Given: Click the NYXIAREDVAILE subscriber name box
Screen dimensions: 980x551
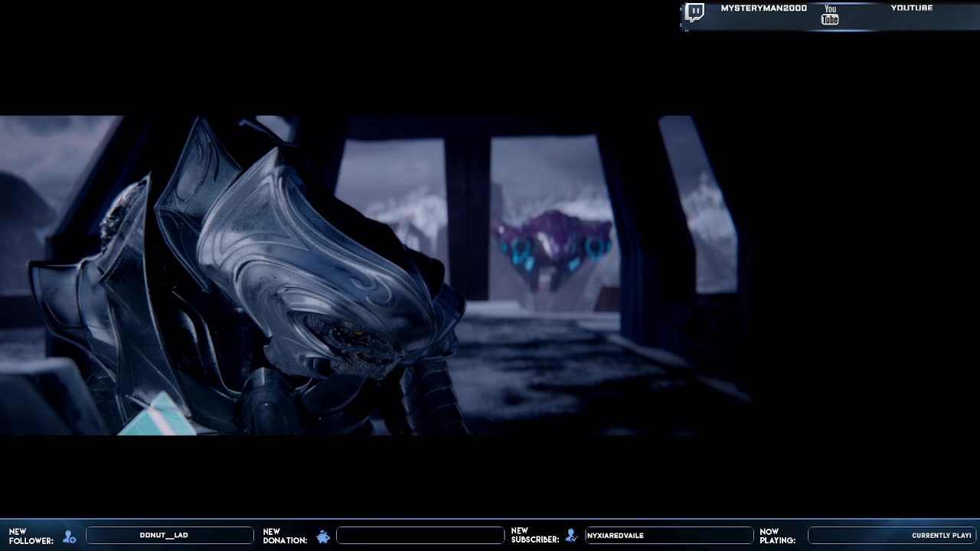Looking at the screenshot, I should point(669,536).
